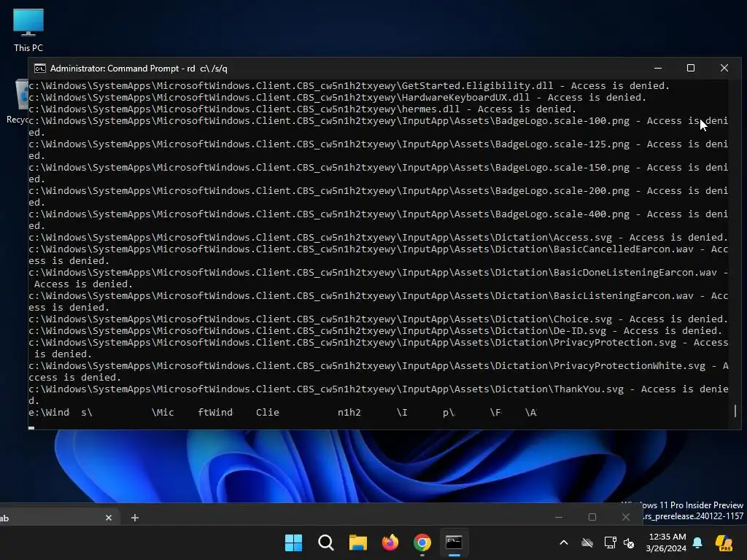Click the GetStarted.Eligibility.dll output line
The image size is (747, 560).
pyautogui.click(x=349, y=86)
